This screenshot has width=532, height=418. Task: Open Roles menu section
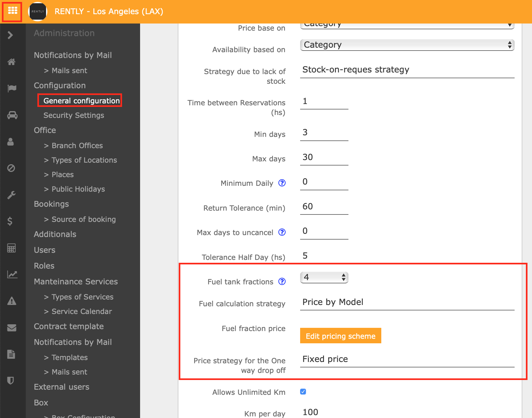tap(44, 266)
